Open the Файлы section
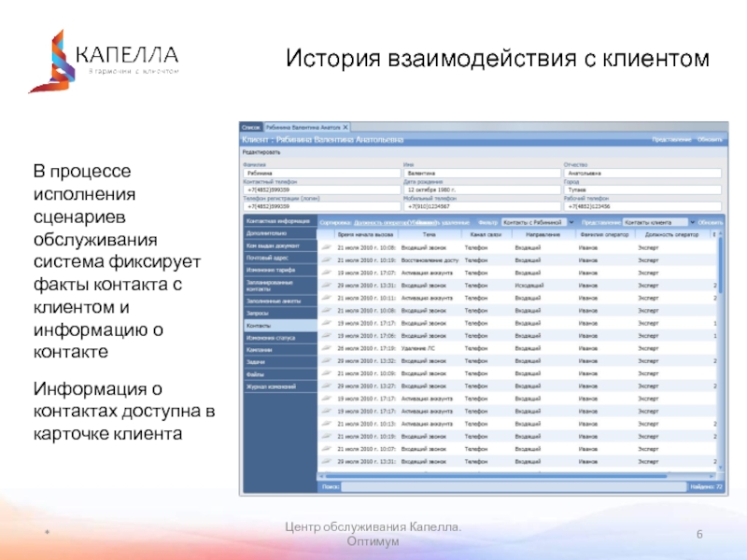Screen dimensions: 747x560 [280, 374]
